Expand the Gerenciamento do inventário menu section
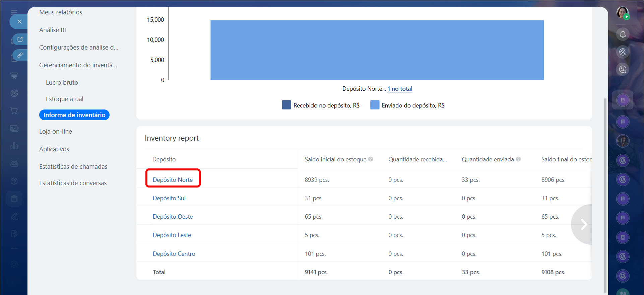 coord(78,65)
